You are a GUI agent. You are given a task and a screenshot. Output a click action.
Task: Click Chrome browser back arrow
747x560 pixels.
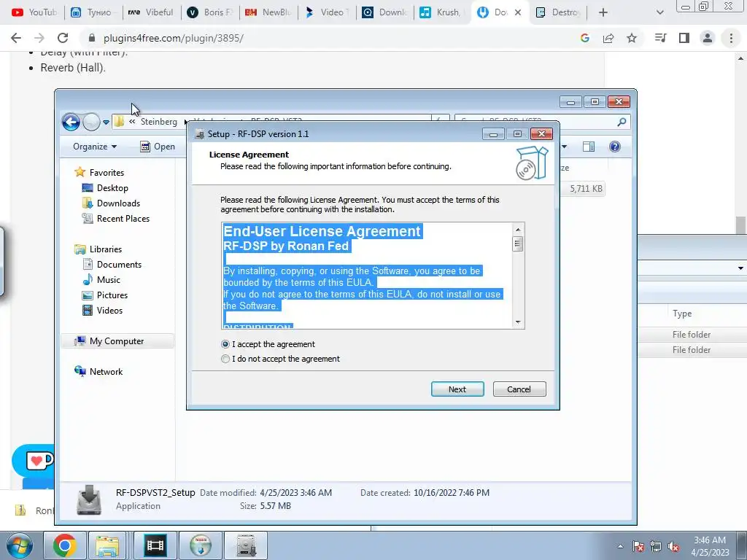[16, 38]
